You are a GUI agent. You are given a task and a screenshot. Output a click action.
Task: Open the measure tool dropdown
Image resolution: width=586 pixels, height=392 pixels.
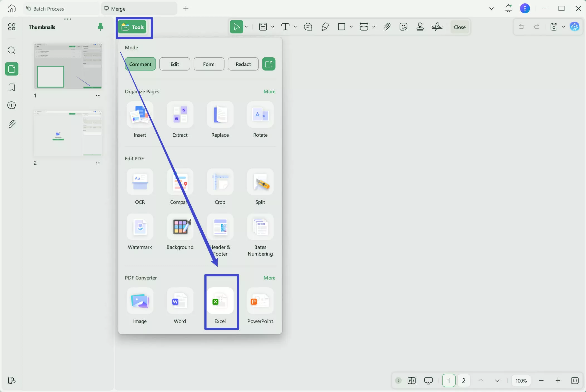pos(374,27)
